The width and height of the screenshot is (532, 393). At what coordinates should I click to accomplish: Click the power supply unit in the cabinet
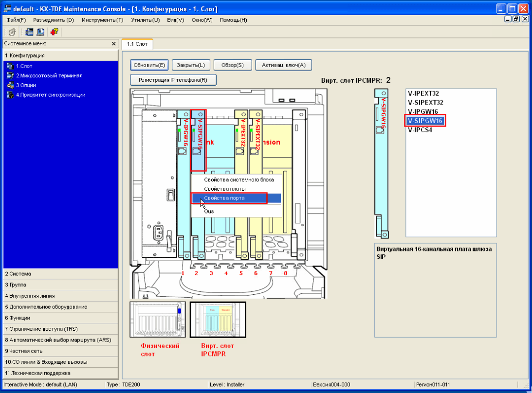pyautogui.click(x=159, y=183)
